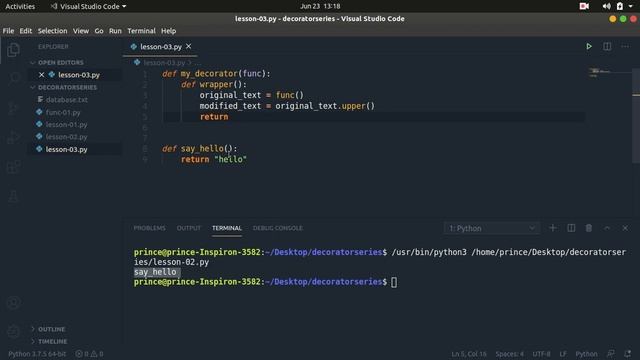Collapse the Open Editors section
The height and width of the screenshot is (360, 640).
(x=60, y=62)
